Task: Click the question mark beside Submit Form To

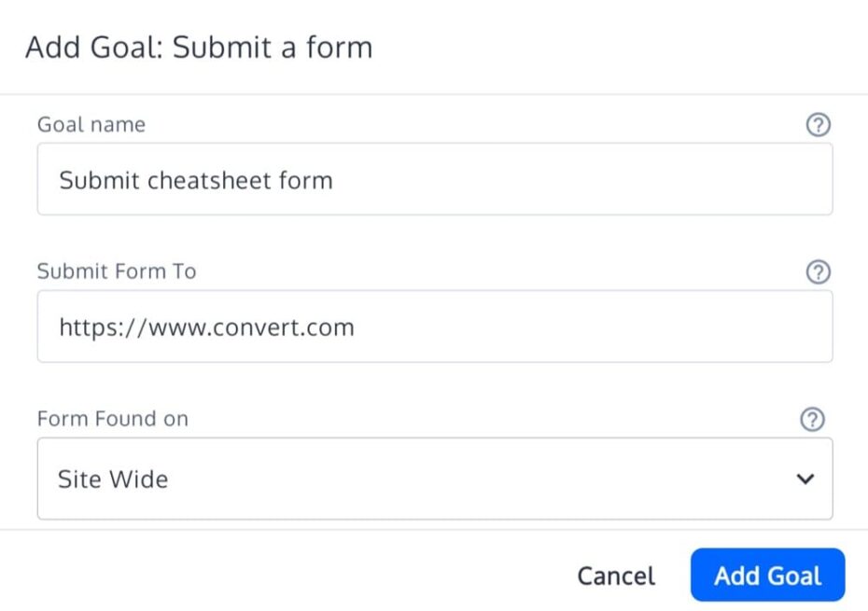Action: (x=818, y=271)
